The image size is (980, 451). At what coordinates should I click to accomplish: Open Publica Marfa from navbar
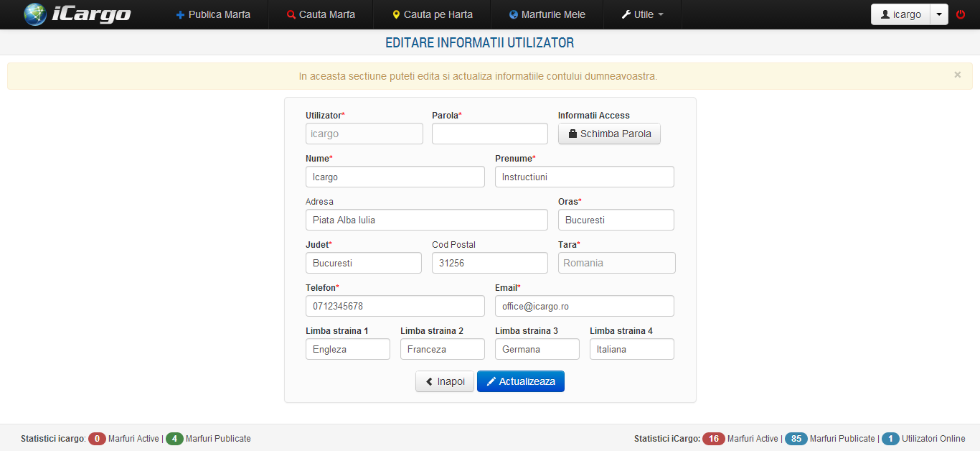(x=213, y=14)
